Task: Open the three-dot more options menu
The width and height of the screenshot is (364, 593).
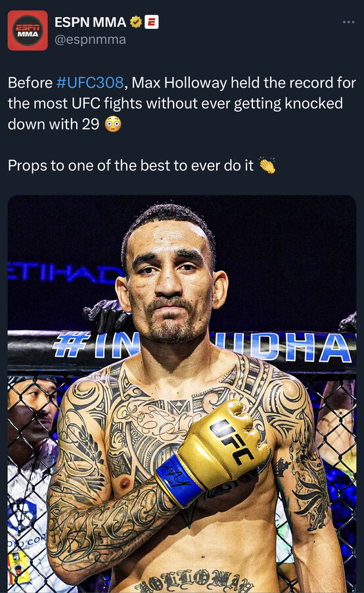Action: pyautogui.click(x=348, y=22)
